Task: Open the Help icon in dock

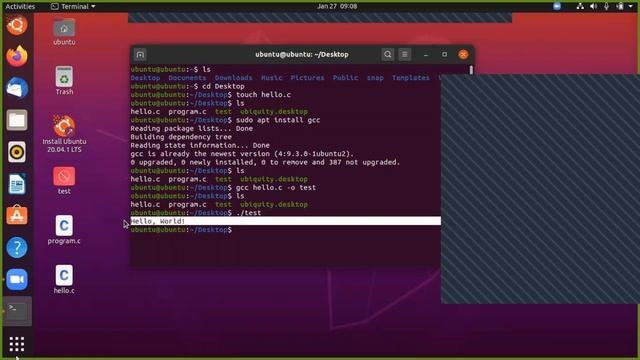Action: tap(17, 247)
